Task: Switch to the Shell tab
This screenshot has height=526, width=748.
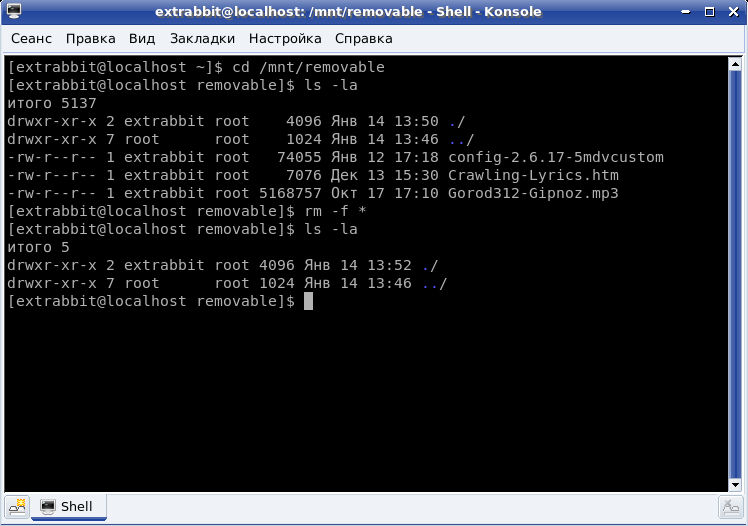Action: point(68,507)
